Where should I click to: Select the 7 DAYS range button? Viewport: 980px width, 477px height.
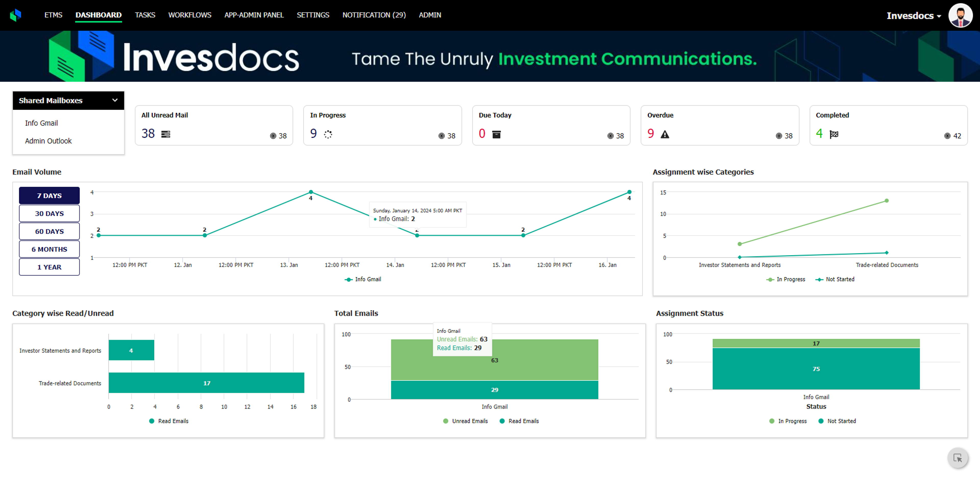(x=50, y=195)
